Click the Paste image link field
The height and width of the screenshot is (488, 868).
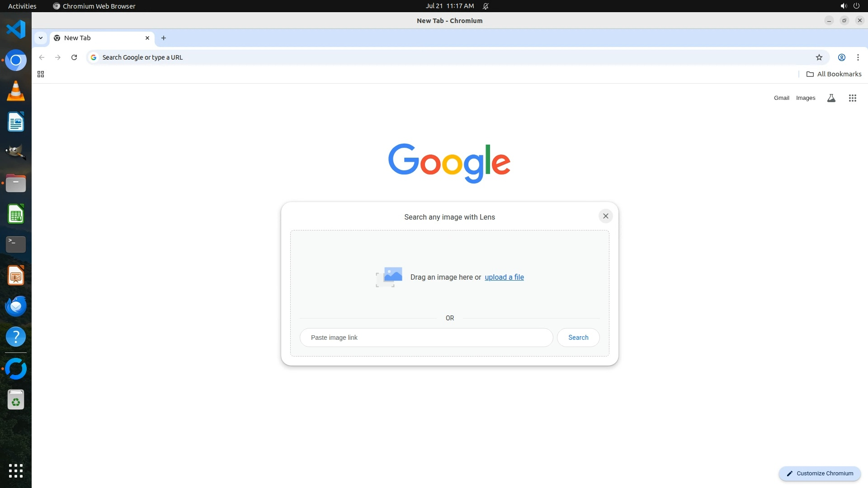(x=426, y=338)
